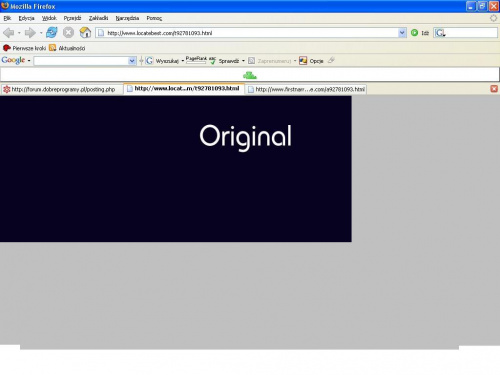This screenshot has height=375, width=500.
Task: Open the Narzędzia menu
Action: (x=127, y=18)
